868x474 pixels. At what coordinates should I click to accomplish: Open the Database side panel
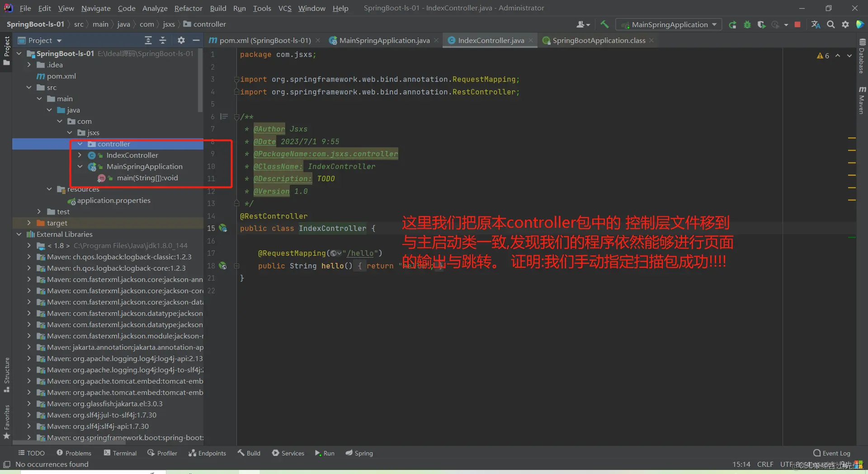pos(862,56)
